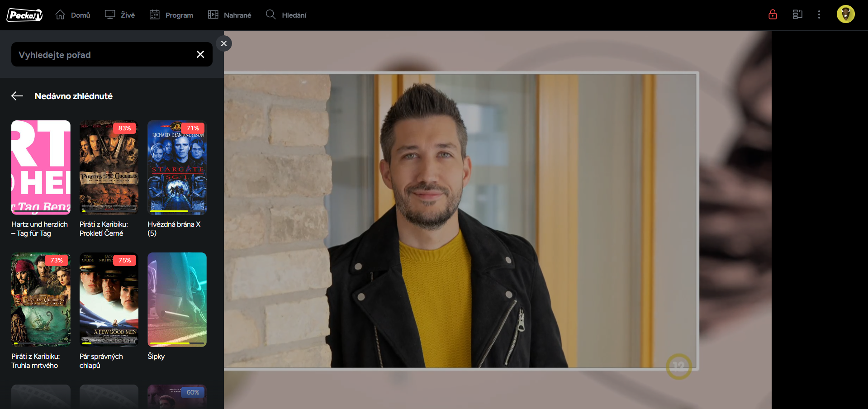Image resolution: width=868 pixels, height=409 pixels.
Task: Click the title Piráti z Karibiku: Truhla mrtvého
Action: pyautogui.click(x=36, y=361)
